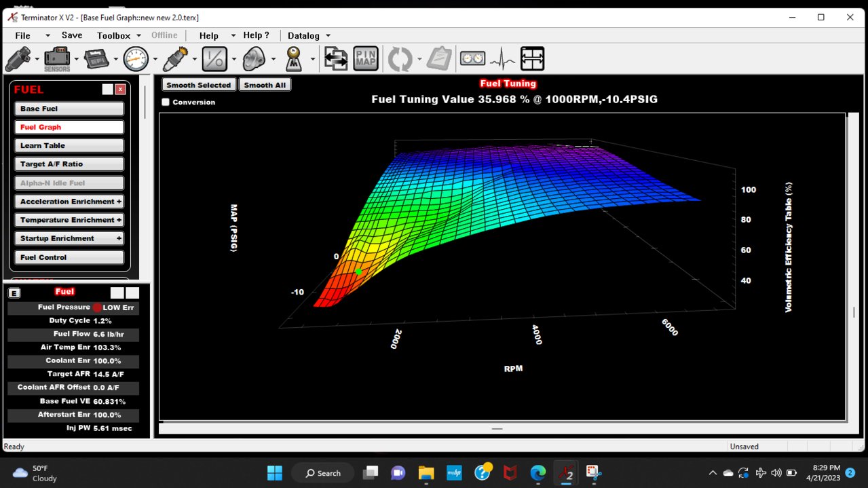This screenshot has height=488, width=868.
Task: Click the Base Fuel VE value 60.831%
Action: [x=109, y=401]
